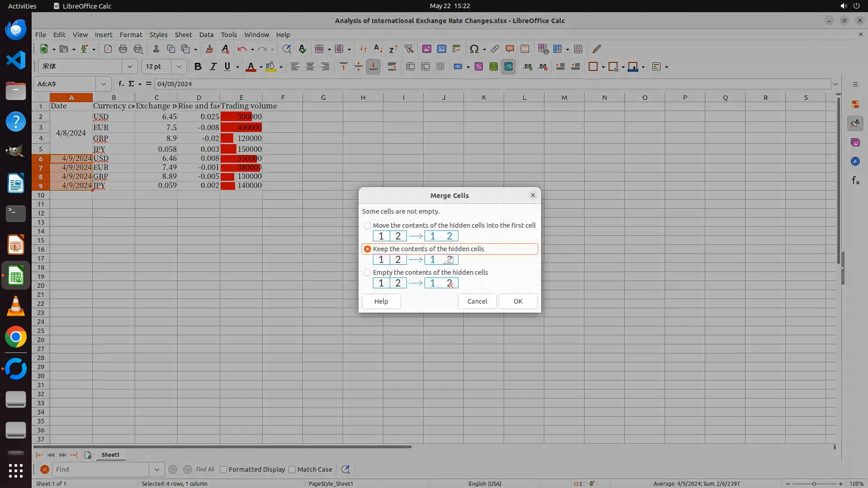Click the Italic formatting icon
This screenshot has width=868, height=488.
212,67
